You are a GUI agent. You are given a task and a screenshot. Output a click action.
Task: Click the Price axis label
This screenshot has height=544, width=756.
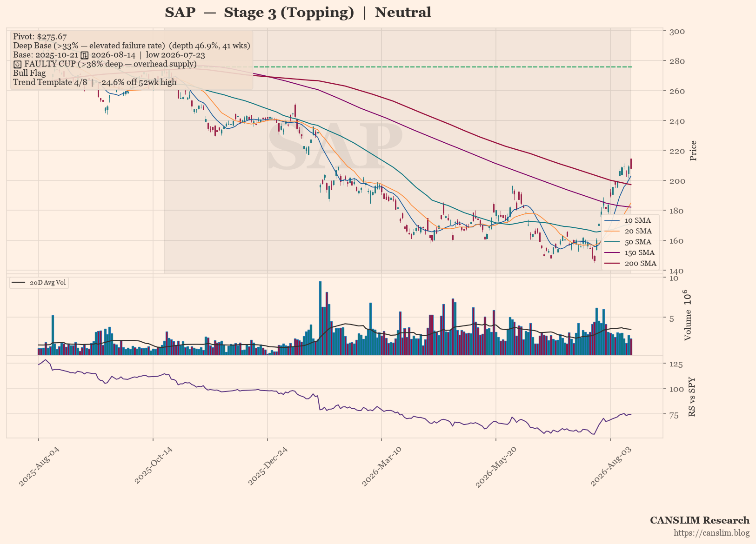point(693,151)
